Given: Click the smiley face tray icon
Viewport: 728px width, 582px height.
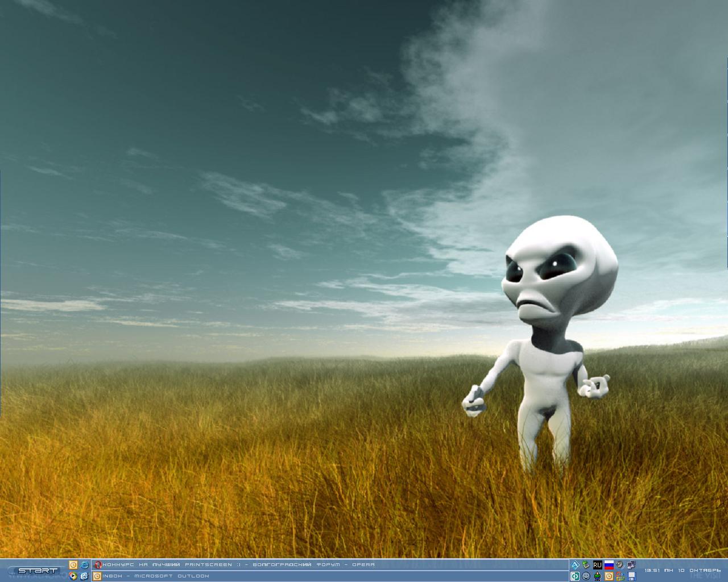Looking at the screenshot, I should pos(586,576).
